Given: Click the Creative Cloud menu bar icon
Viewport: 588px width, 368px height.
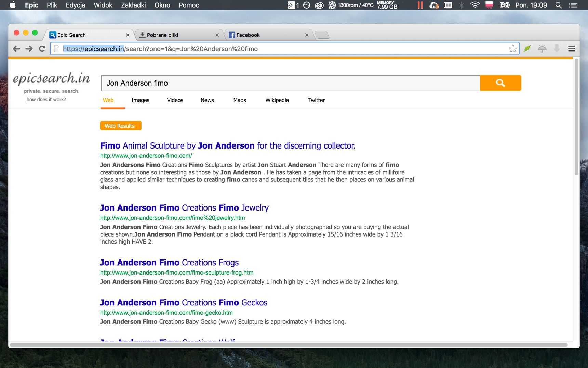Looking at the screenshot, I should 319,5.
